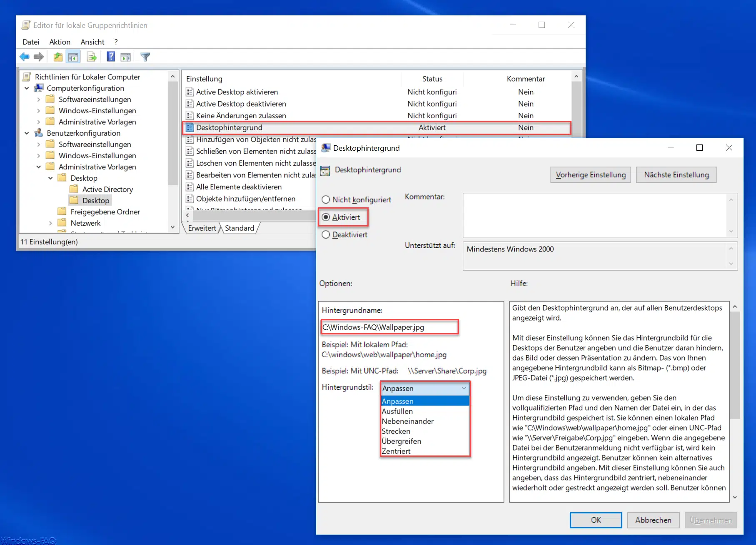Screen dimensions: 756x545
Task: Click the policy icon beside Objekte hinzufügen/entfernen
Action: [x=190, y=199]
